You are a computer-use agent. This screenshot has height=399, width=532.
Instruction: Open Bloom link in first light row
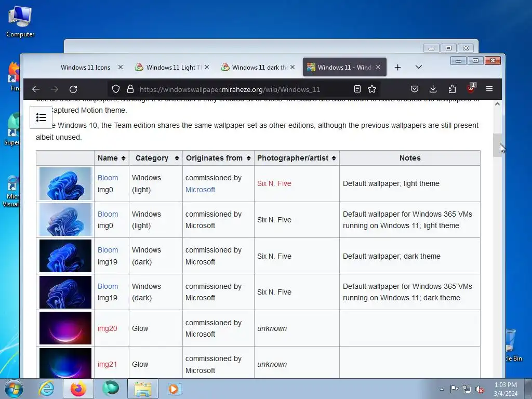pyautogui.click(x=108, y=178)
